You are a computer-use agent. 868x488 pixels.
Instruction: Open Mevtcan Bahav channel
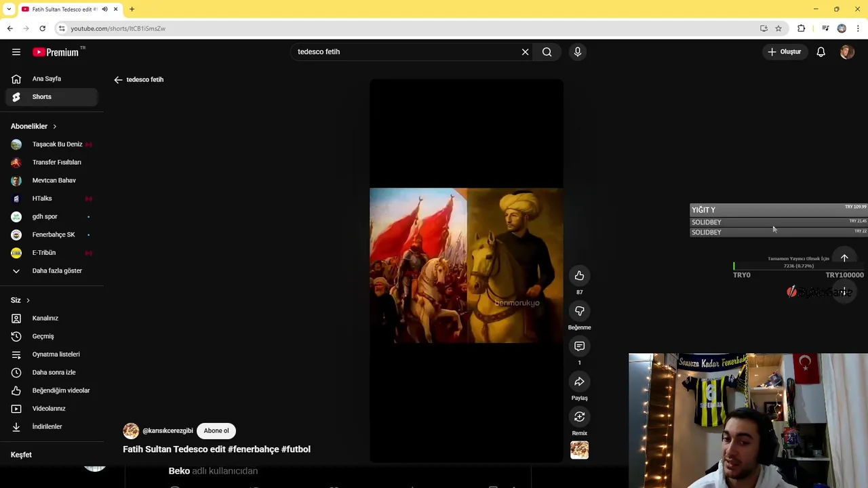tap(52, 180)
